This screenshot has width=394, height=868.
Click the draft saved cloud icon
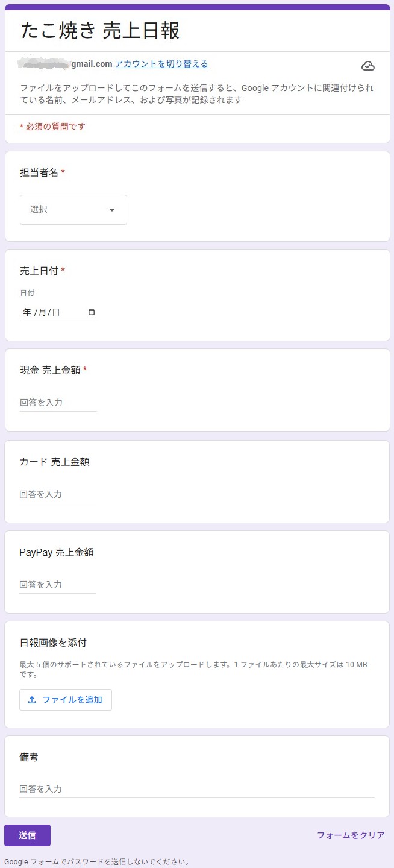(x=368, y=66)
